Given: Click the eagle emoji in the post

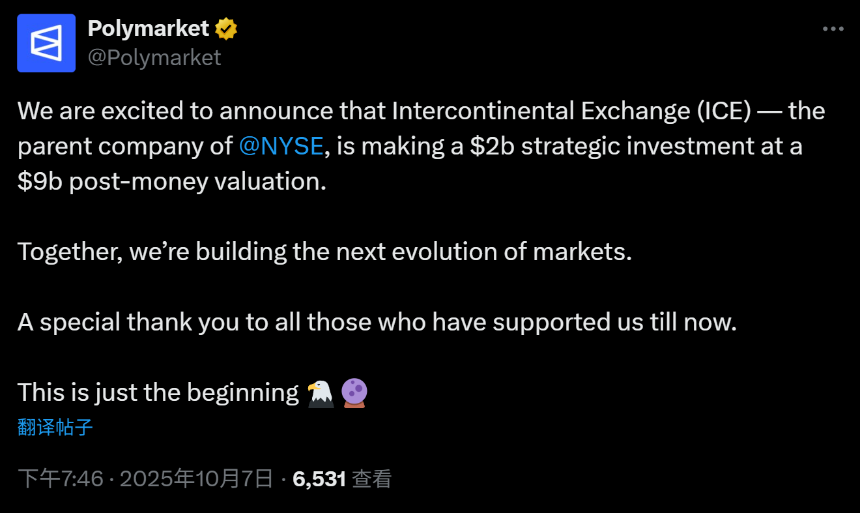Looking at the screenshot, I should click(320, 392).
